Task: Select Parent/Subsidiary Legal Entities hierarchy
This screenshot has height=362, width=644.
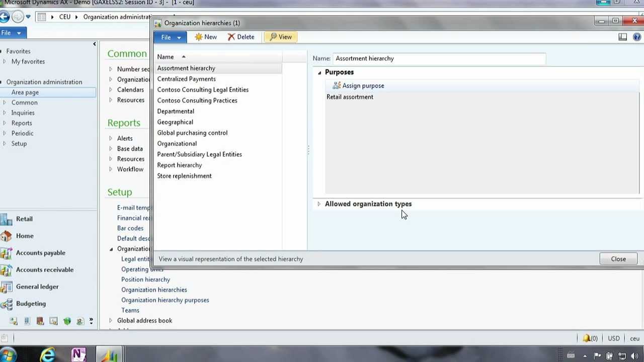Action: point(199,154)
